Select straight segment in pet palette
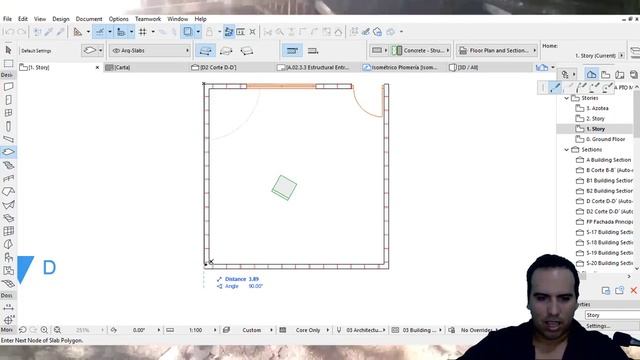The width and height of the screenshot is (640, 360). click(555, 87)
